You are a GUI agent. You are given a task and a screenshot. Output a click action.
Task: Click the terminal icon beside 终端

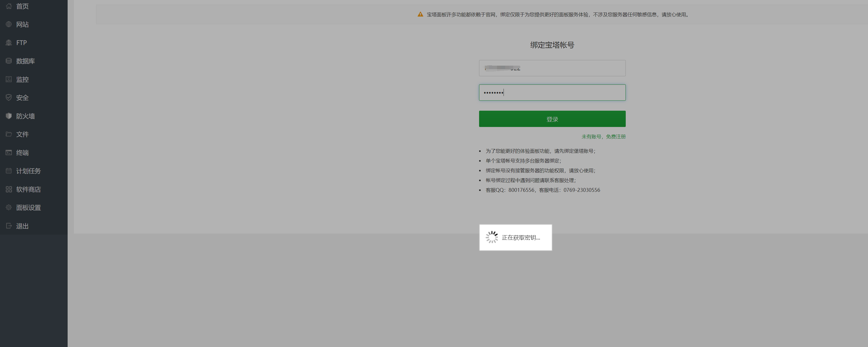tap(9, 152)
